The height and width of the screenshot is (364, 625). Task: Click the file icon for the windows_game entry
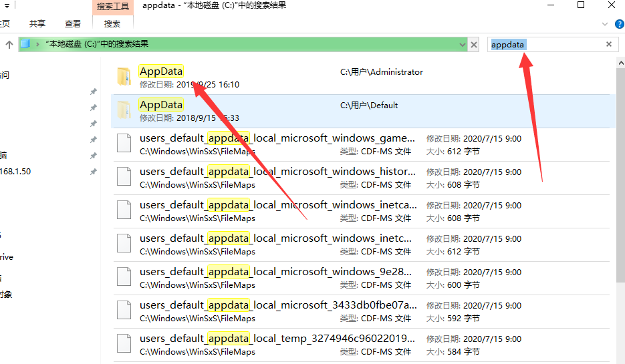point(124,144)
